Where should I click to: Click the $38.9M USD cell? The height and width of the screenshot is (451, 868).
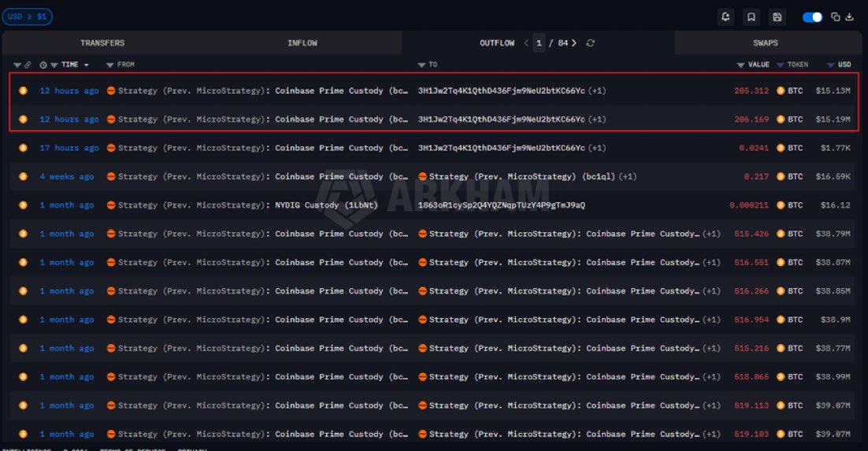coord(836,320)
